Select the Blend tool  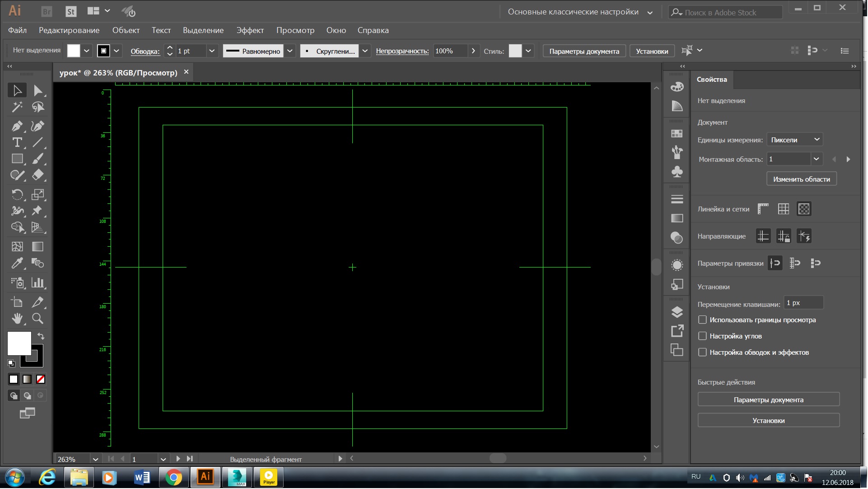38,263
